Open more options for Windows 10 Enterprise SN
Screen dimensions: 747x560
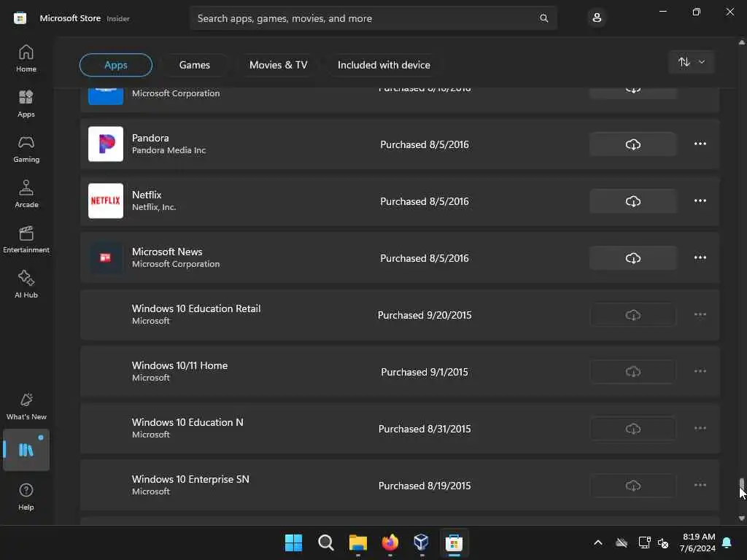[x=700, y=485]
